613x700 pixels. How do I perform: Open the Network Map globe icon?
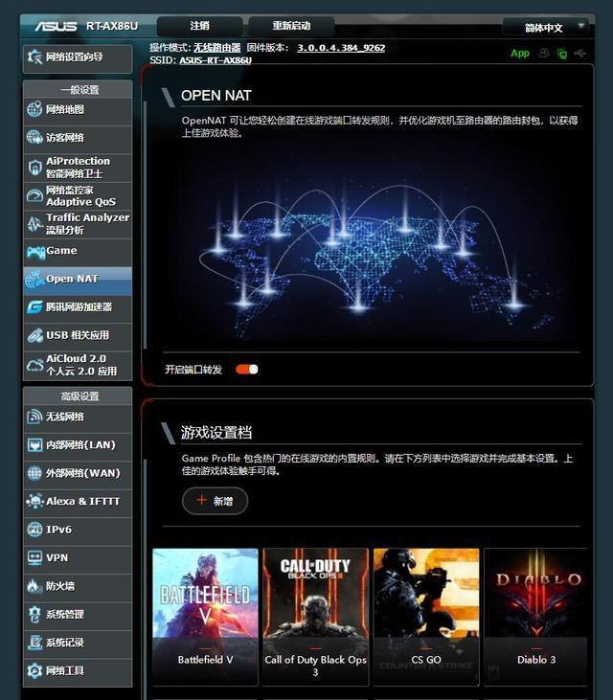click(34, 109)
